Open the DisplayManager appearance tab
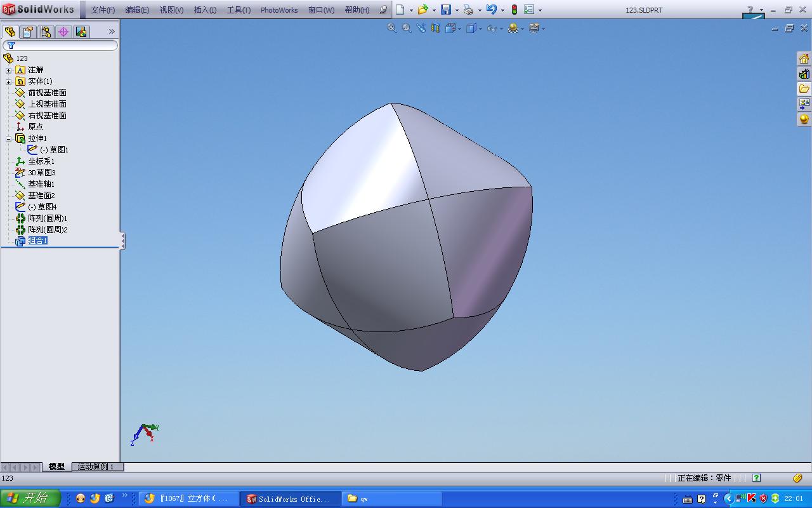The width and height of the screenshot is (812, 508). [81, 32]
